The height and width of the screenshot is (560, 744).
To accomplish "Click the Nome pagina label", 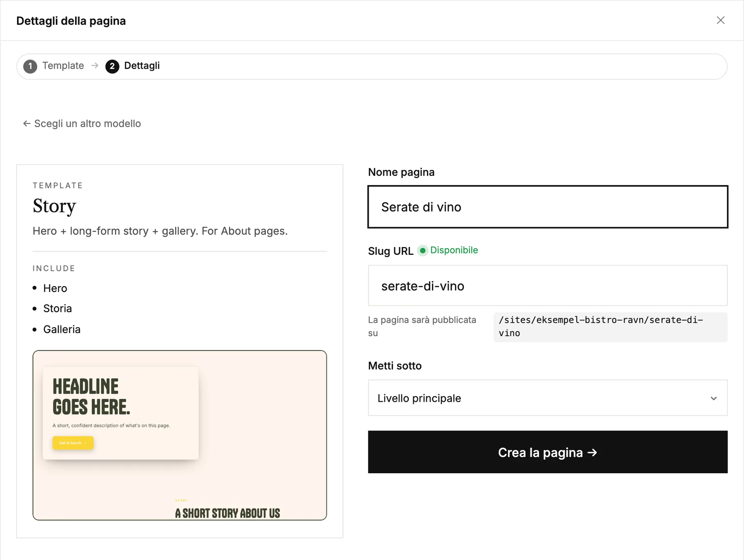I will 401,172.
